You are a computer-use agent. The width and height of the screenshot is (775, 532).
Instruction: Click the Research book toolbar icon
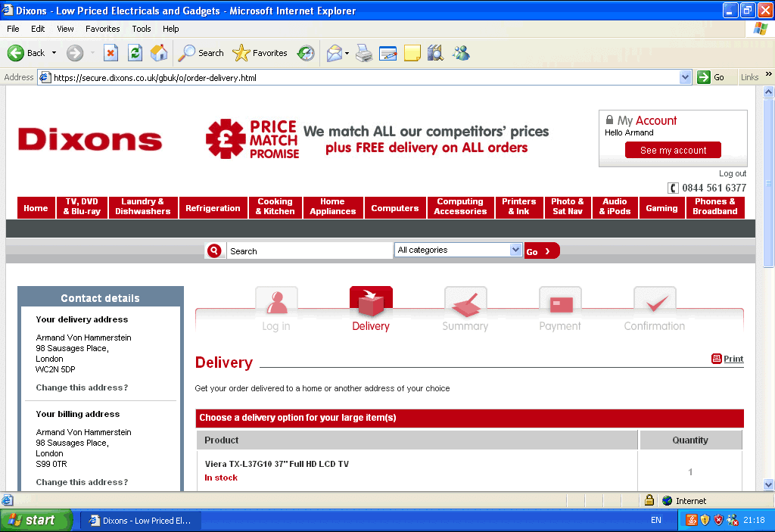(435, 53)
